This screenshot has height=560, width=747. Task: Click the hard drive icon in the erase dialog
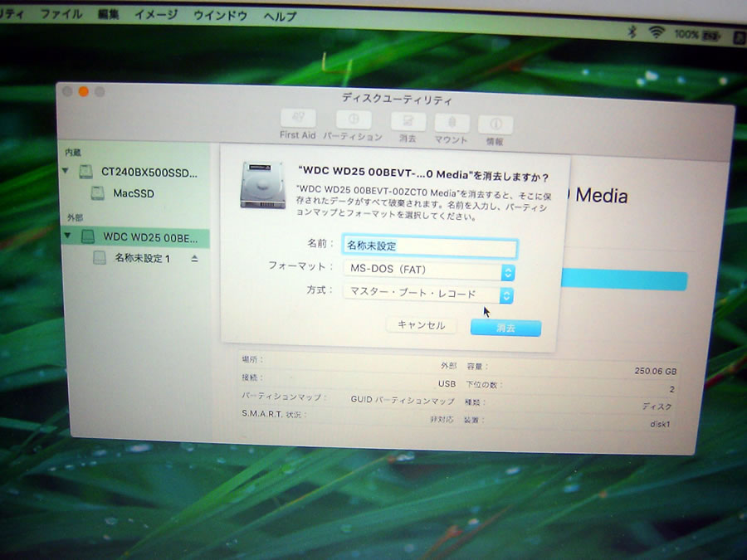tap(263, 185)
